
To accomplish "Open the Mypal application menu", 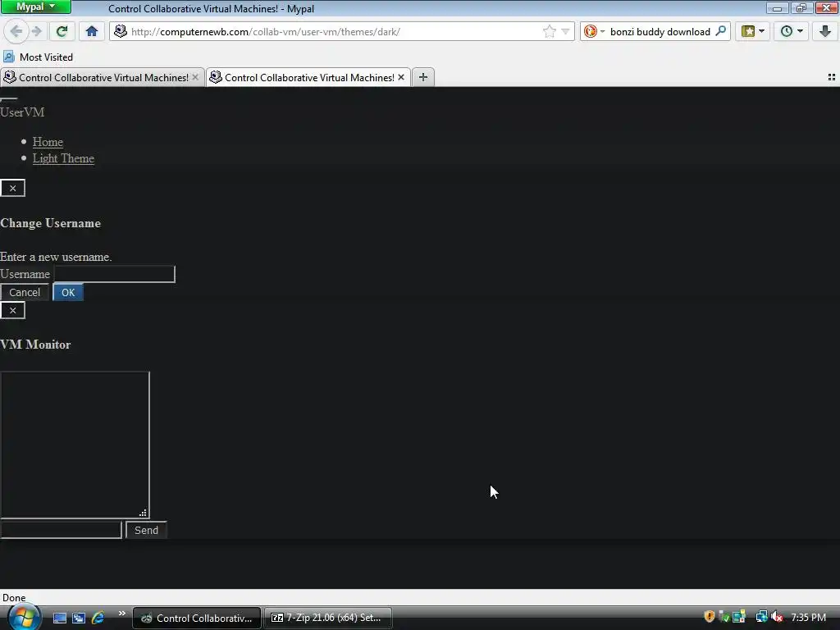I will tap(35, 7).
